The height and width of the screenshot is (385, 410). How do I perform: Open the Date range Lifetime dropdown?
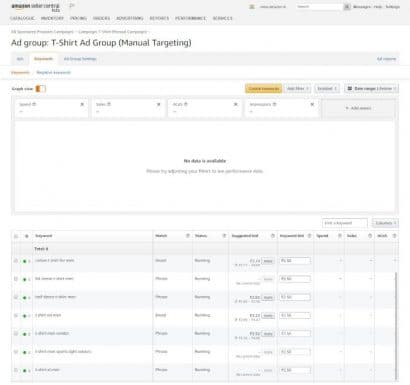pyautogui.click(x=371, y=88)
